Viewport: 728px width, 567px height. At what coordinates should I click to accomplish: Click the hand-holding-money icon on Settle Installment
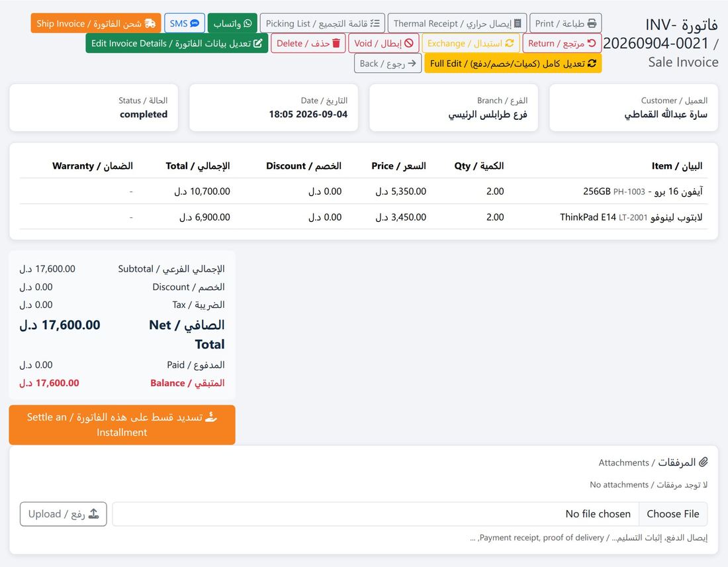pos(210,417)
